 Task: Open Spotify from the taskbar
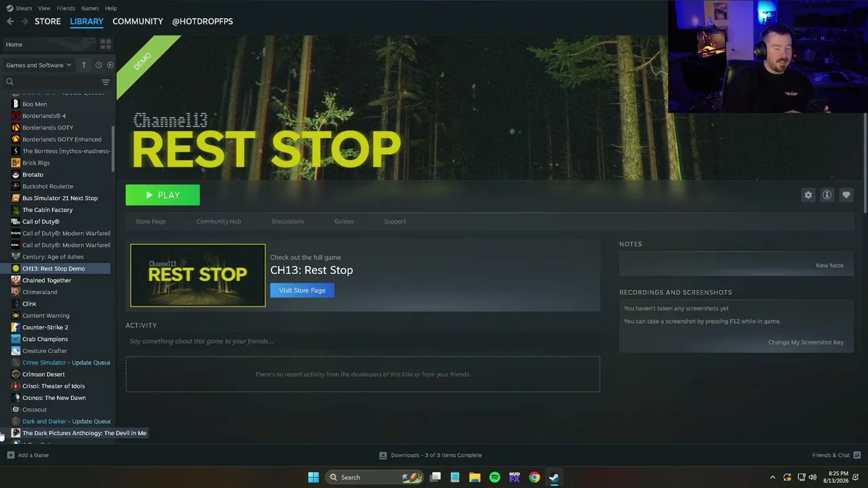[494, 477]
